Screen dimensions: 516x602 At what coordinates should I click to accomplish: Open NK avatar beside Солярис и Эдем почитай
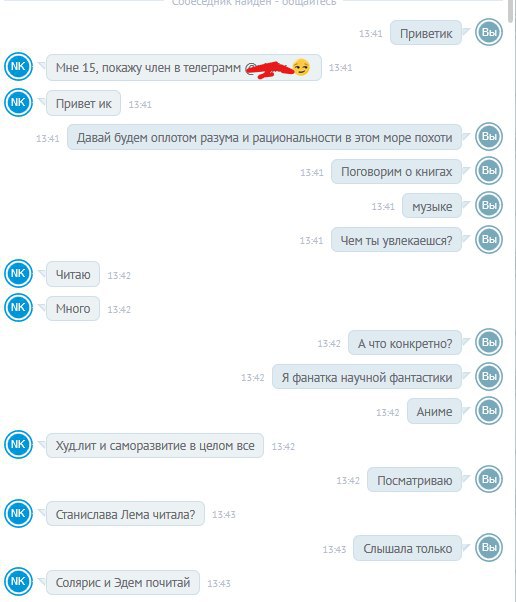pos(18,582)
